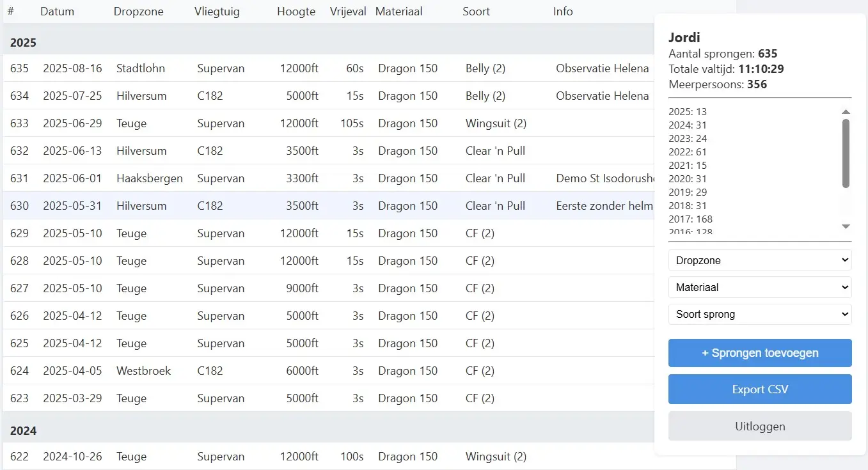Click the scrollbar down arrow in year statistics
This screenshot has height=470, width=868.
[x=846, y=226]
